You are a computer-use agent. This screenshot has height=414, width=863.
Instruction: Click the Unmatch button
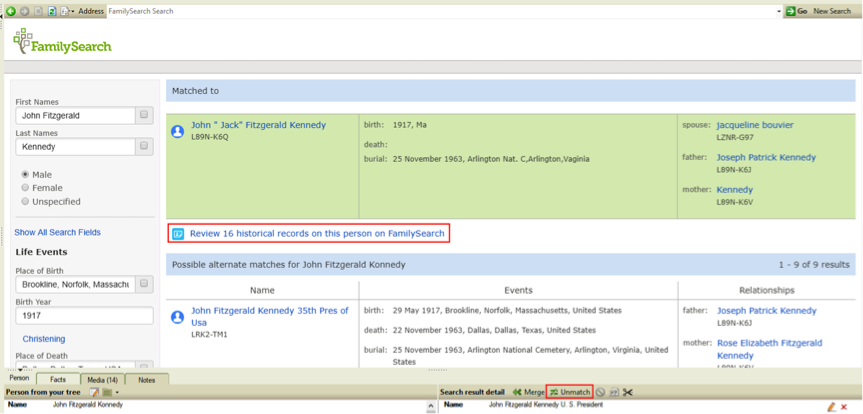tap(570, 392)
